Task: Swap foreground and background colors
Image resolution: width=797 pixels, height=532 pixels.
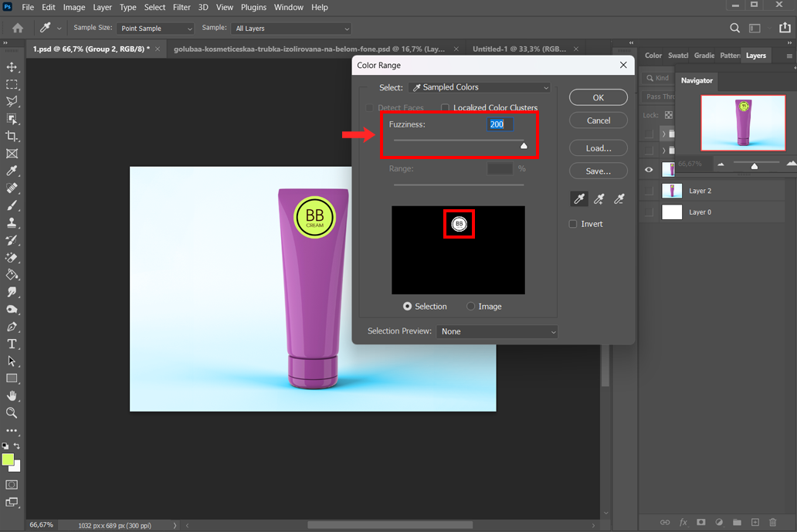Action: [17, 446]
